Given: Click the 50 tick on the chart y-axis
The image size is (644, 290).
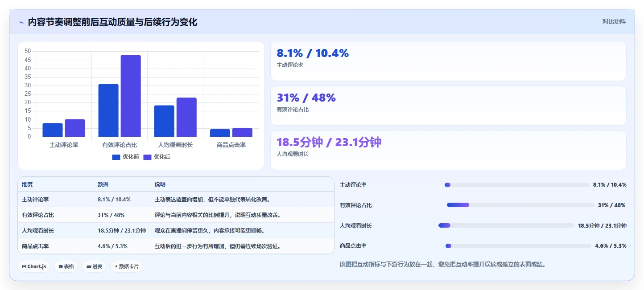Looking at the screenshot, I should pyautogui.click(x=28, y=51).
